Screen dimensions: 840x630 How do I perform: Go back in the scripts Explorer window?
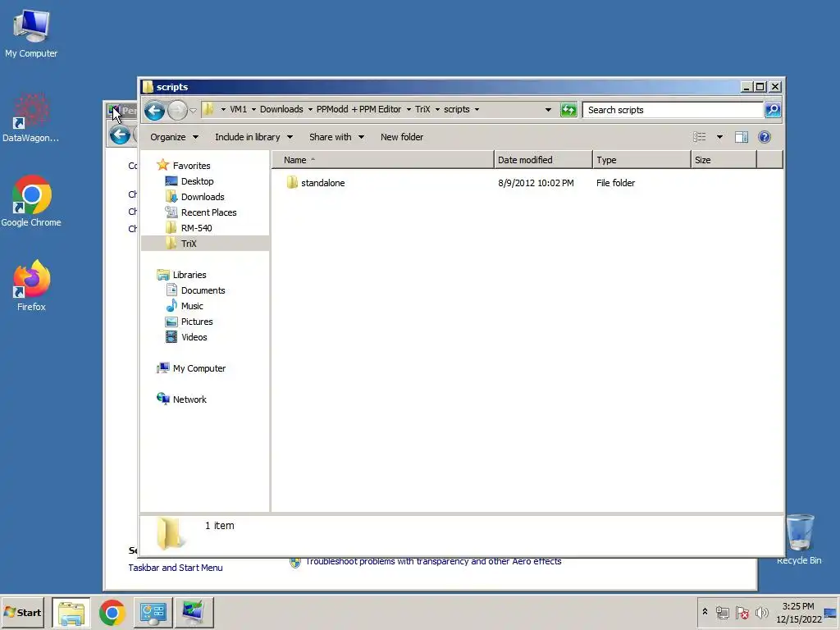point(154,111)
